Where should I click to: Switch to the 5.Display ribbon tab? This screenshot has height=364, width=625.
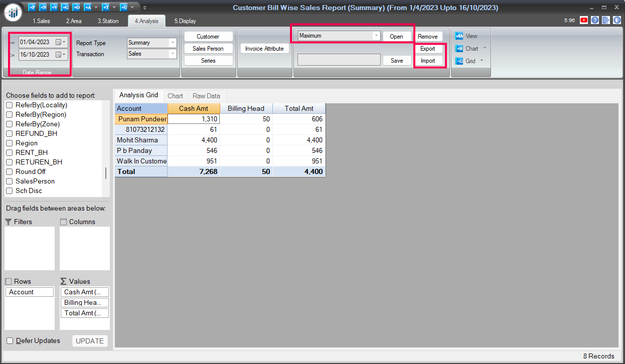point(186,21)
